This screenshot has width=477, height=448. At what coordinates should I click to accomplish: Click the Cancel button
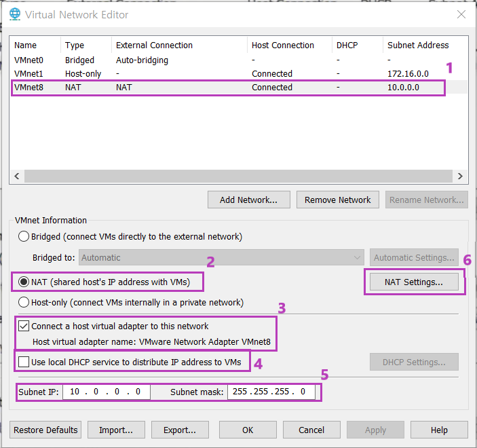point(311,430)
